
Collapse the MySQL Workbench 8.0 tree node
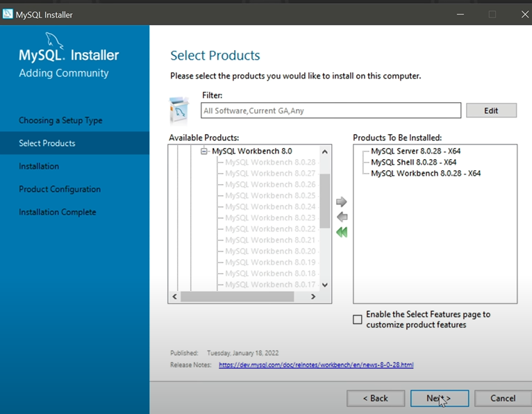point(203,151)
